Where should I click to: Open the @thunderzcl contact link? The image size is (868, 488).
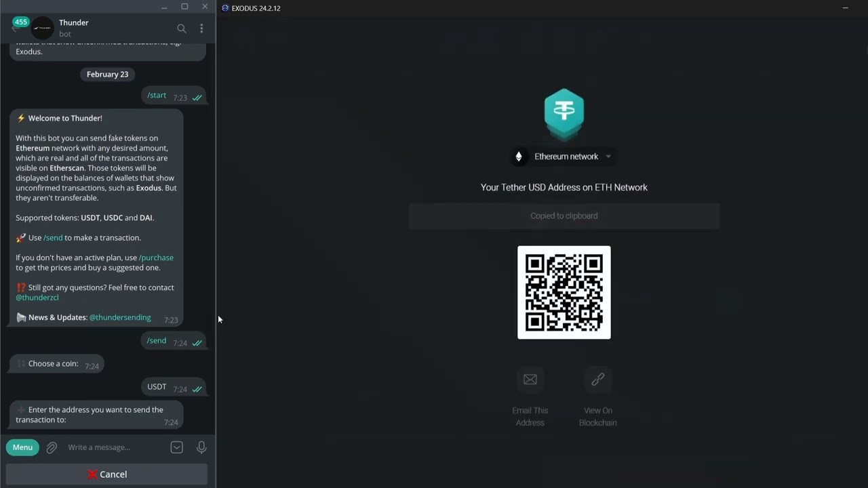point(37,298)
